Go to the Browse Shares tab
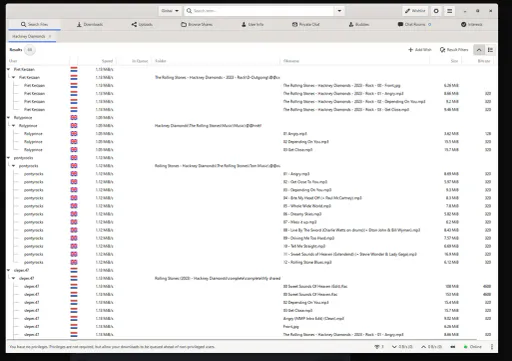The height and width of the screenshot is (361, 512). point(196,24)
